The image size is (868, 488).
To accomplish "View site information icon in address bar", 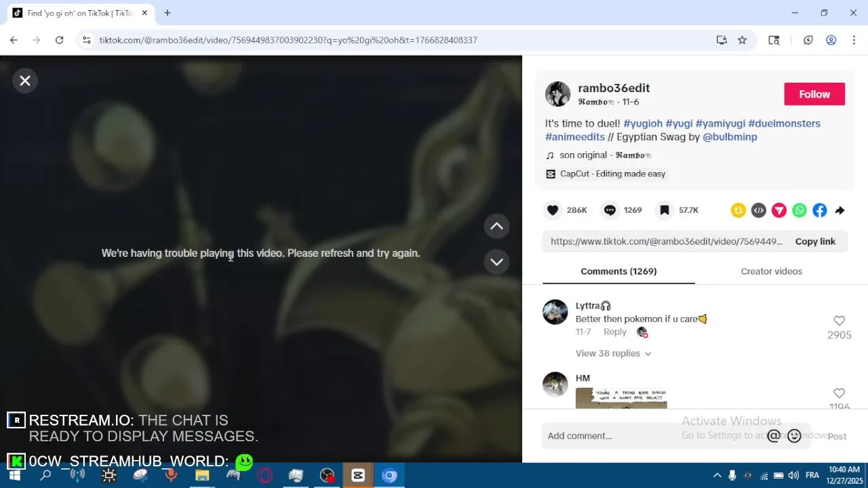I will [86, 40].
